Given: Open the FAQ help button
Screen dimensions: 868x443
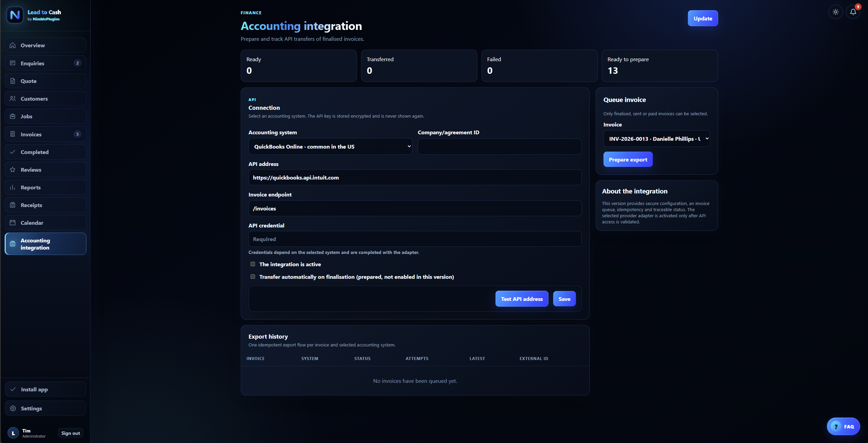Looking at the screenshot, I should click(843, 426).
